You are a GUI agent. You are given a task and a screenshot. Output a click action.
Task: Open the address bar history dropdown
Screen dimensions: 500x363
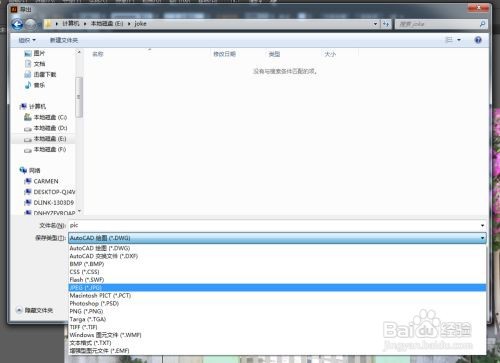(x=376, y=24)
